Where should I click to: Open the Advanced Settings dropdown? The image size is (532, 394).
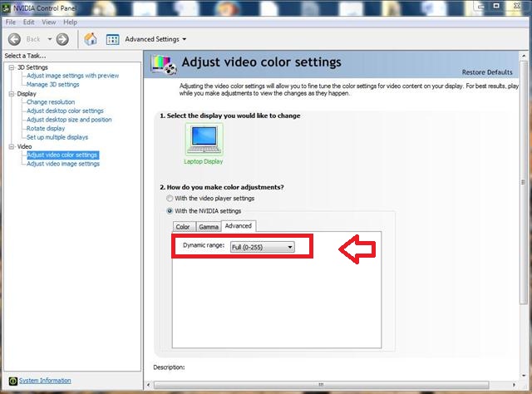tap(155, 39)
